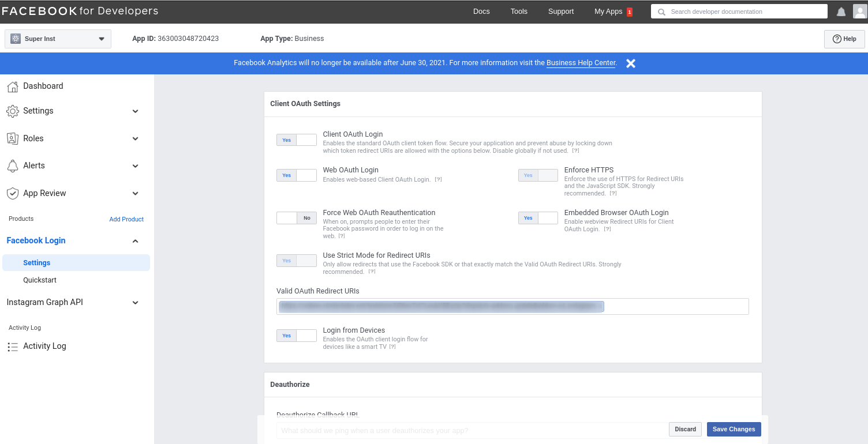This screenshot has width=868, height=444.
Task: Expand the Instagram Graph API chevron
Action: point(136,303)
